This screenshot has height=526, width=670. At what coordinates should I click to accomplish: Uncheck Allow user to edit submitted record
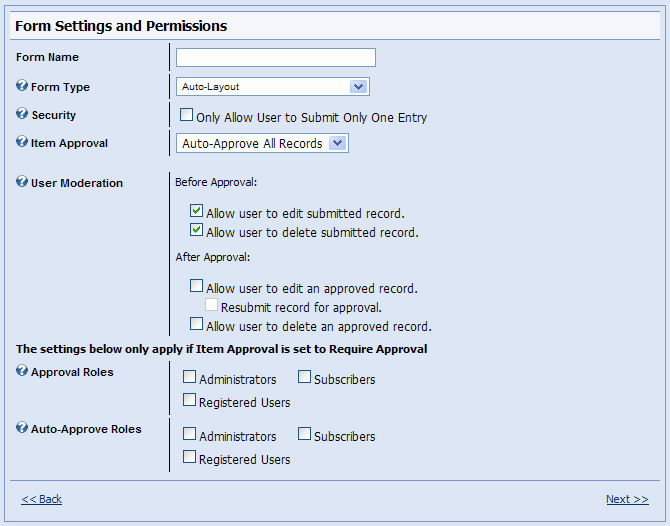[x=197, y=211]
